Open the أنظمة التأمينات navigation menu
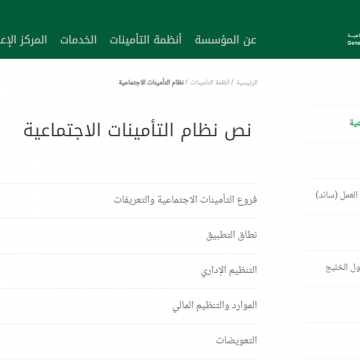 point(146,40)
